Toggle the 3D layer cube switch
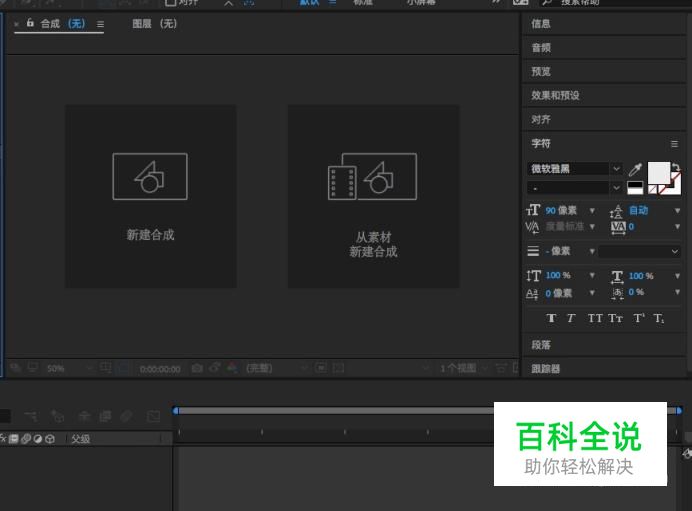The image size is (692, 511). [x=50, y=439]
